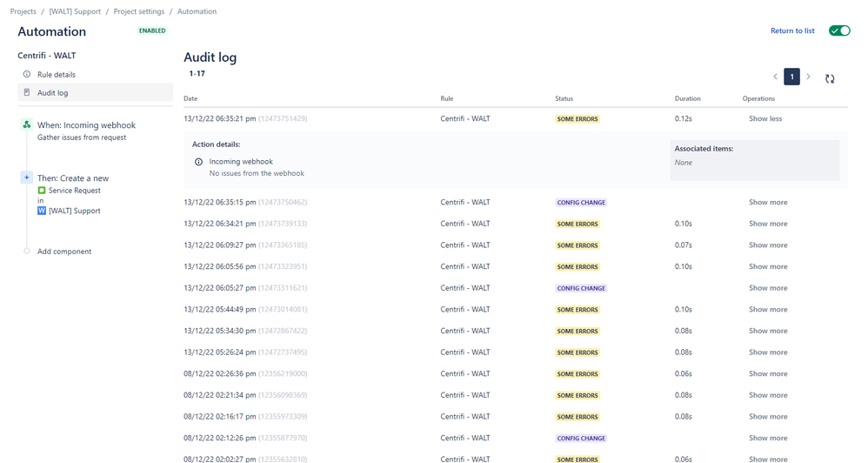Click the ENABLED status badge

coord(152,31)
